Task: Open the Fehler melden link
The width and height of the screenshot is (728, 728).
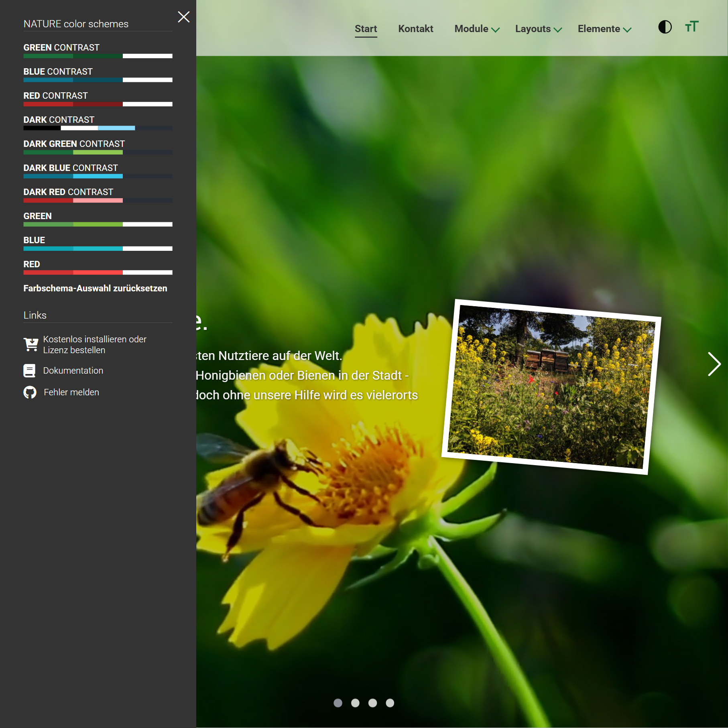Action: pos(71,392)
